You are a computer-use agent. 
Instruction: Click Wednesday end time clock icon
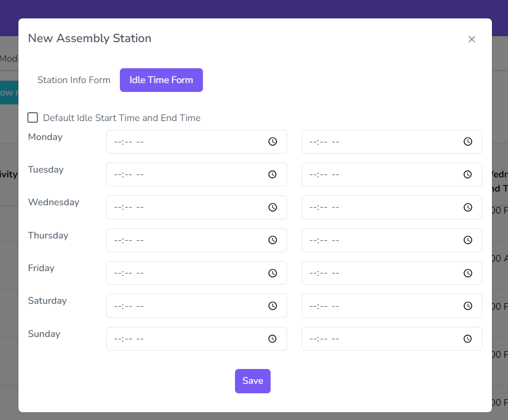click(468, 207)
